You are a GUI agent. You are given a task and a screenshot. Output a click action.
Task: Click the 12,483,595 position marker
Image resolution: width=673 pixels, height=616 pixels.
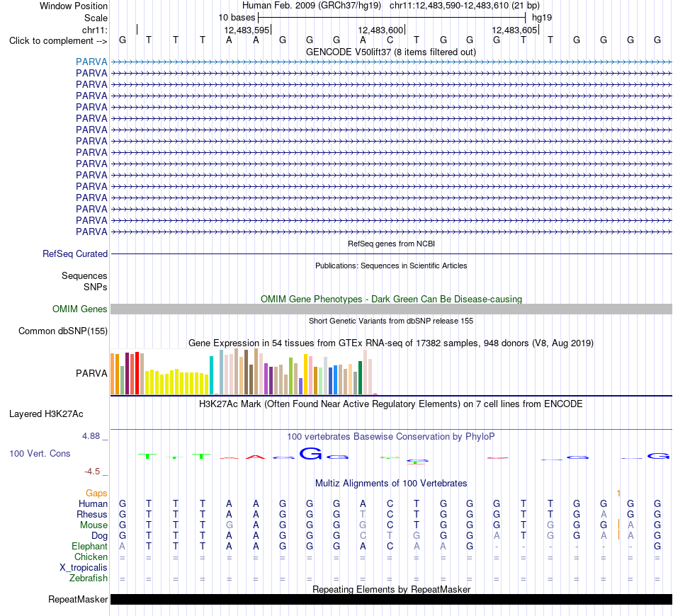247,30
